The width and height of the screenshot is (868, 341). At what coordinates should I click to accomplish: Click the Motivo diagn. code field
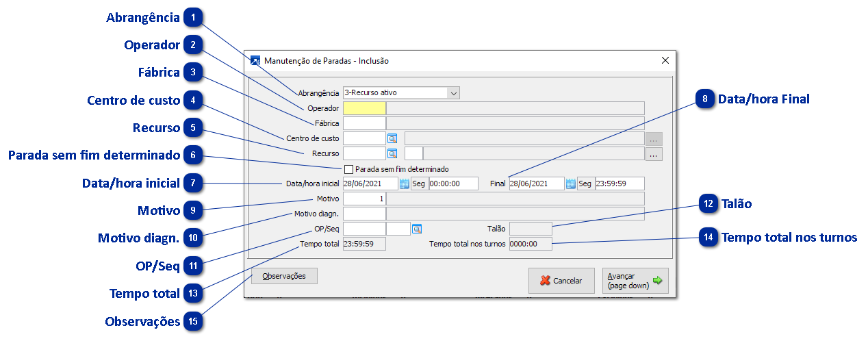(x=364, y=214)
